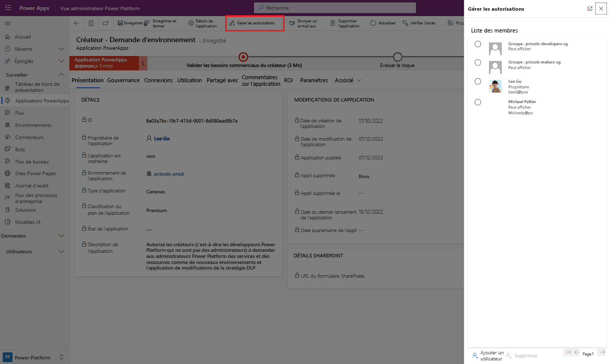This screenshot has height=364, width=610.
Task: Collapse the navigation hamburger menu
Action: pos(8,23)
